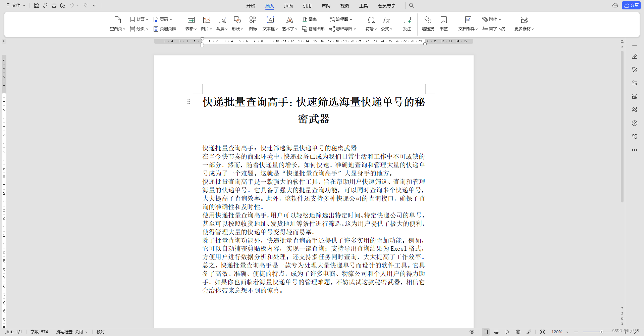Switch to page layout view icon
This screenshot has width=644, height=336.
coord(485,332)
